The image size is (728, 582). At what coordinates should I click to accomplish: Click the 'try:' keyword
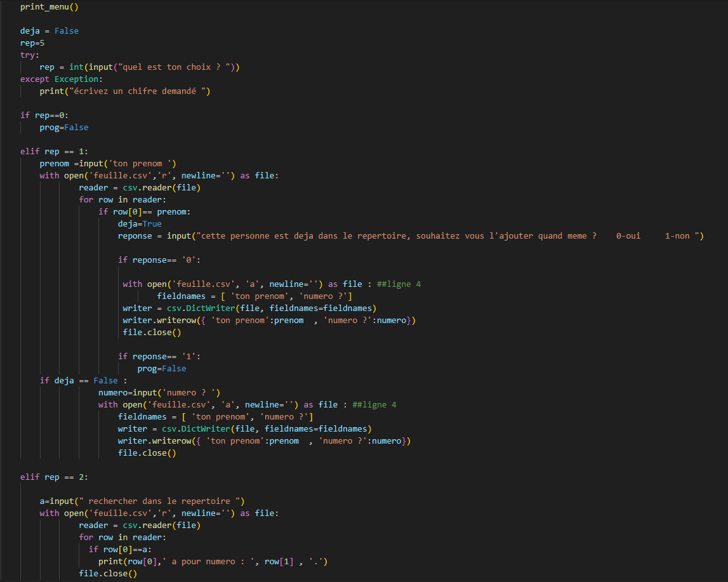pyautogui.click(x=27, y=55)
